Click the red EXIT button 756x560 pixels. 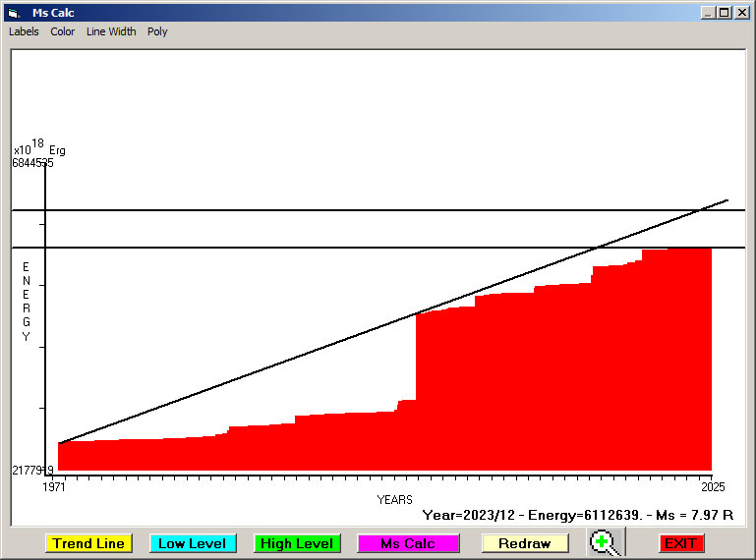point(680,543)
